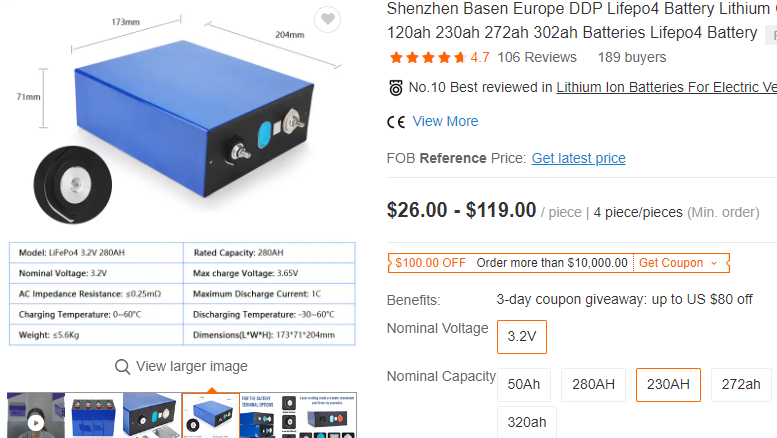
Task: Open the 106 Reviews link
Action: tap(537, 57)
